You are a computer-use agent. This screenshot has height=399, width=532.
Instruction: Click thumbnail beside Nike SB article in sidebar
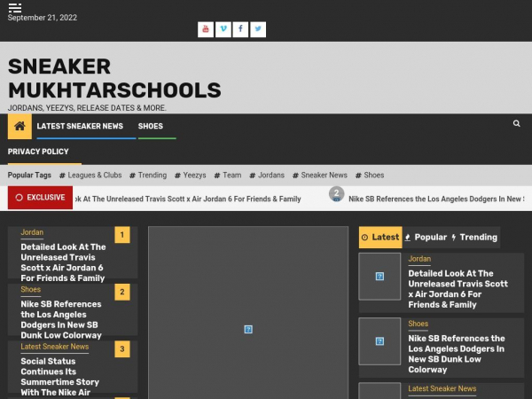(x=379, y=341)
